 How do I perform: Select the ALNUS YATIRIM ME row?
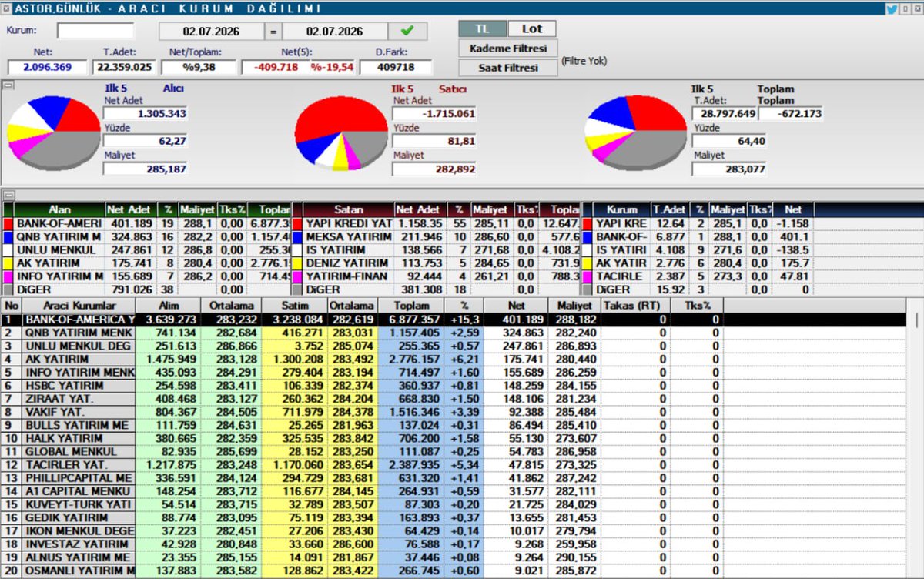point(454,557)
